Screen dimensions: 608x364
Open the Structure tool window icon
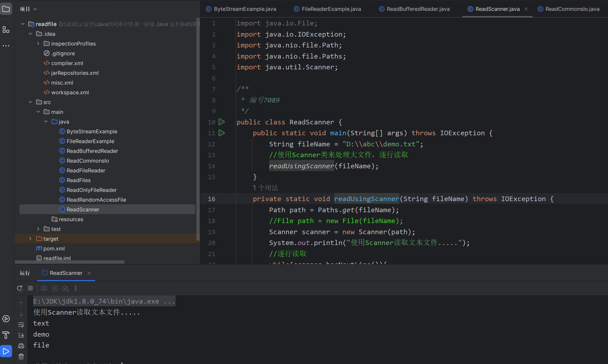[x=6, y=30]
